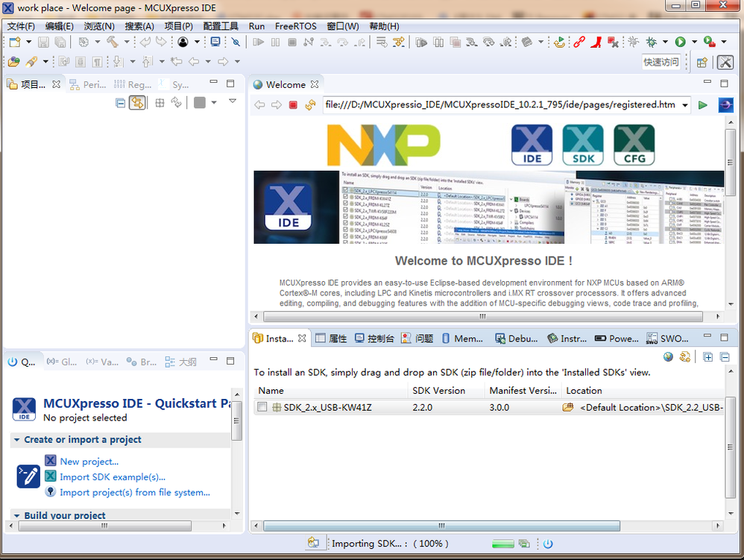The image size is (744, 560).
Task: Click the blue monitor console icon
Action: pyautogui.click(x=215, y=43)
